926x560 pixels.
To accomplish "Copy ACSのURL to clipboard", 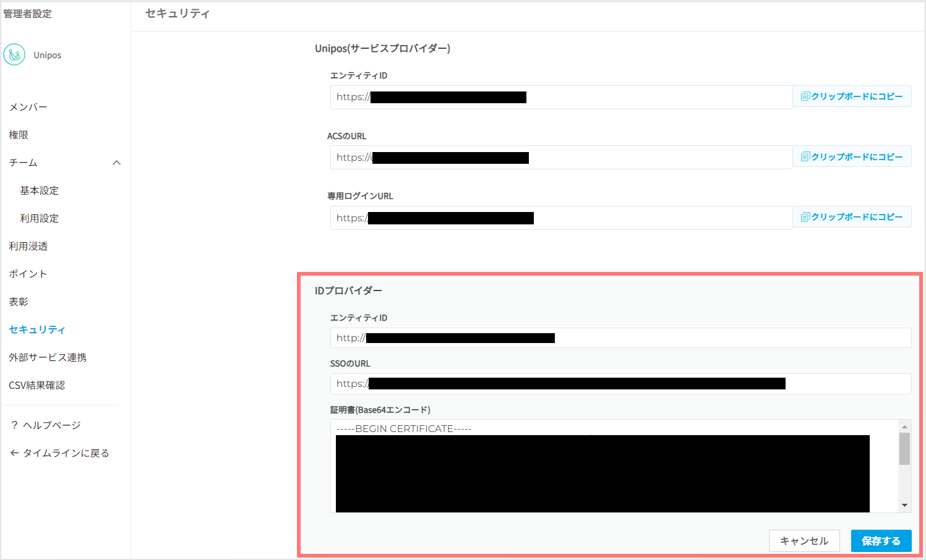I will tap(852, 157).
